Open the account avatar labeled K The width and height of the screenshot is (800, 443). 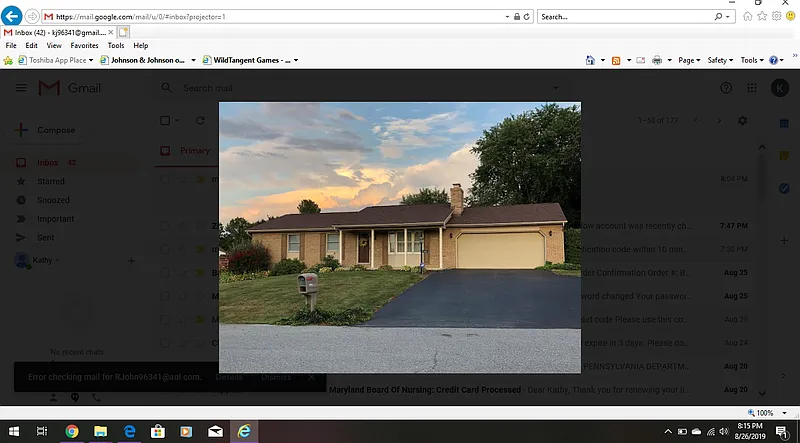(780, 88)
